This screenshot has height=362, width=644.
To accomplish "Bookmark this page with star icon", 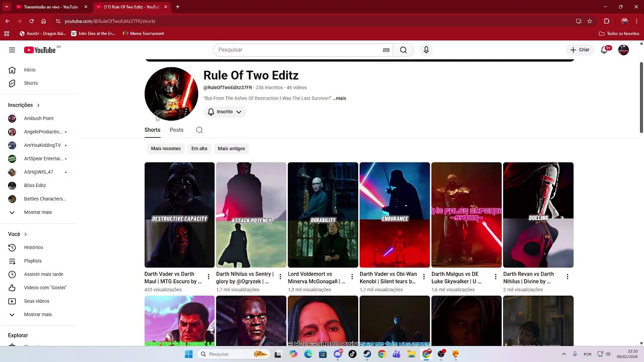I will pos(590,21).
